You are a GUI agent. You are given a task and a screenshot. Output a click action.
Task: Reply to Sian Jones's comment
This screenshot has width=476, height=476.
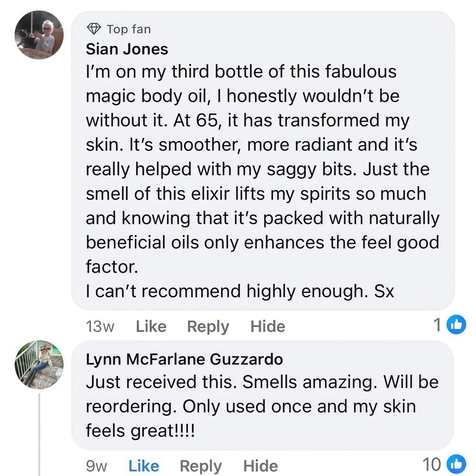(x=208, y=326)
